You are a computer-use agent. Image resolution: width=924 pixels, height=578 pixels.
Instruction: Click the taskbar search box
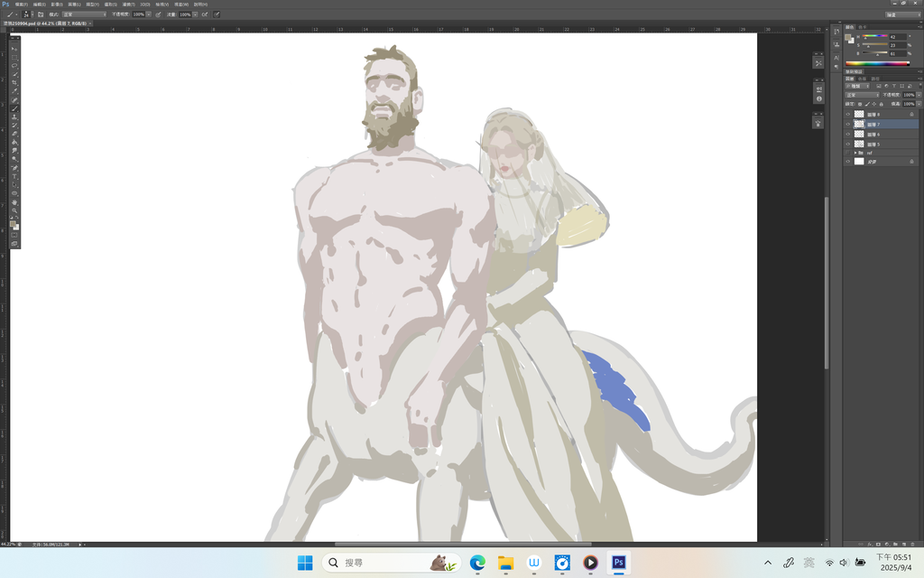pyautogui.click(x=392, y=563)
